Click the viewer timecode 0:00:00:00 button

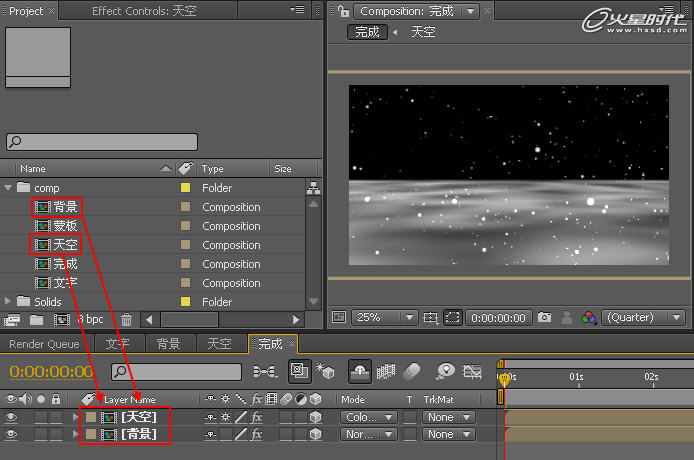click(x=498, y=318)
